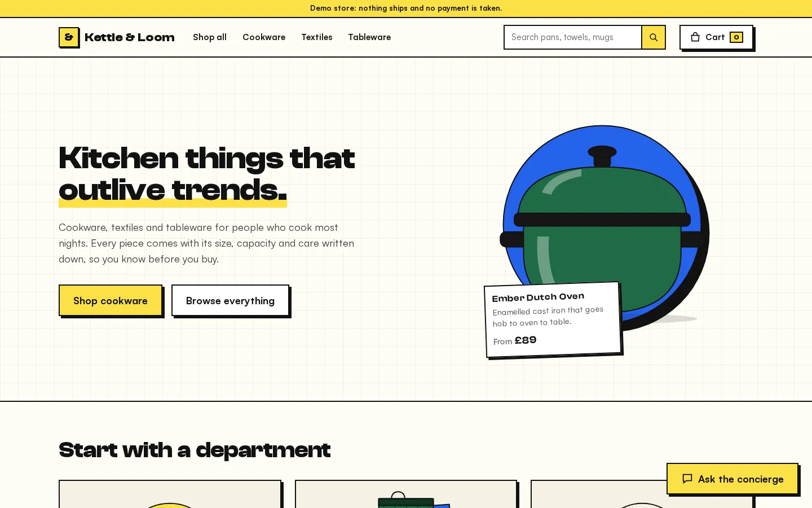Viewport: 812px width, 508px height.
Task: Click 'Enamelled cast iron' description text
Action: (x=548, y=317)
